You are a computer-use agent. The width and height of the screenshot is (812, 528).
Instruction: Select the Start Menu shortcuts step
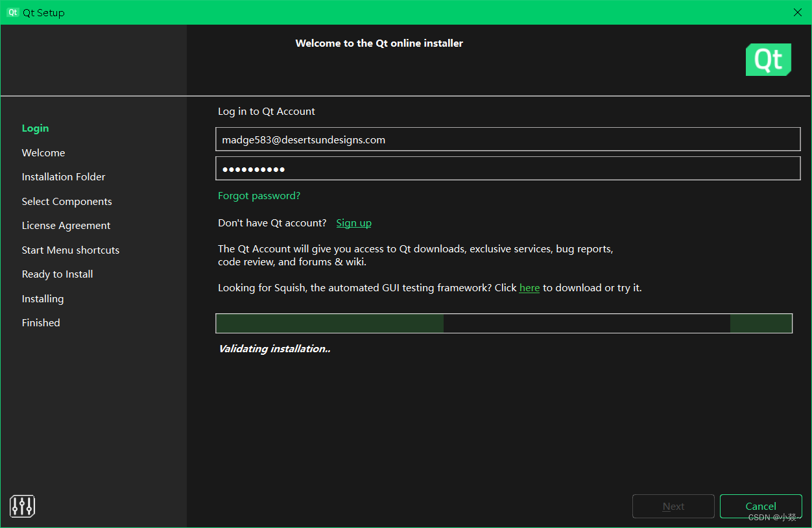pos(71,250)
